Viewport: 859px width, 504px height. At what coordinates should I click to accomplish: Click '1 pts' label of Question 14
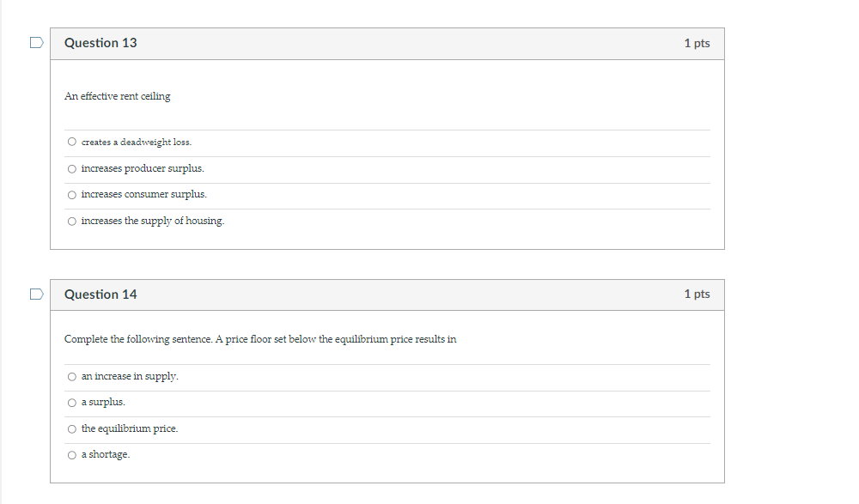(x=697, y=295)
